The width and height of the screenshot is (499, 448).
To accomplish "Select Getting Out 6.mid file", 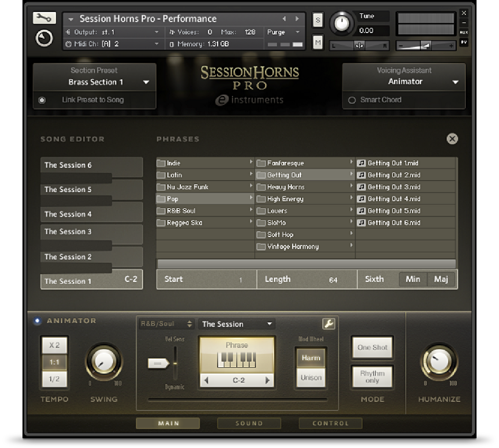I will (406, 223).
